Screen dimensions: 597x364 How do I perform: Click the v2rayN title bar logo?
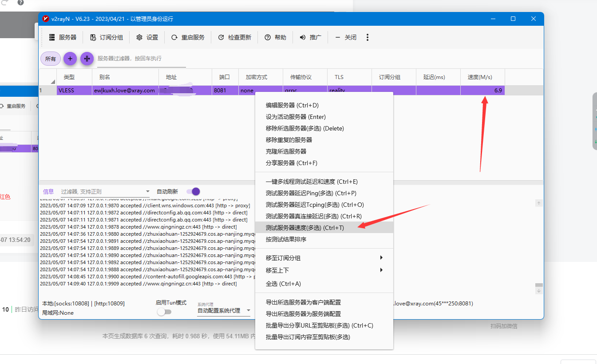click(x=46, y=19)
